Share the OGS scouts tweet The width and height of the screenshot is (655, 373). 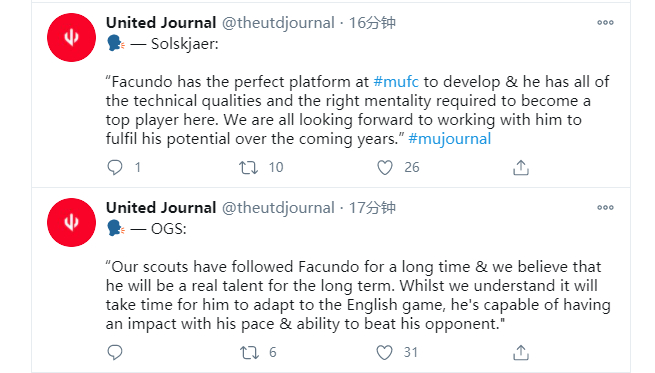(x=521, y=353)
